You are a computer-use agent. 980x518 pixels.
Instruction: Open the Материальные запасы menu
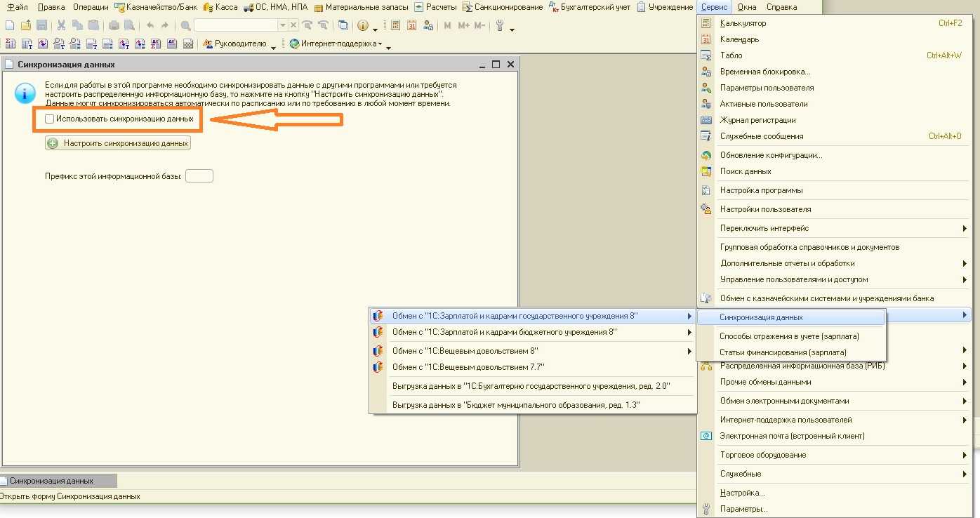click(360, 7)
